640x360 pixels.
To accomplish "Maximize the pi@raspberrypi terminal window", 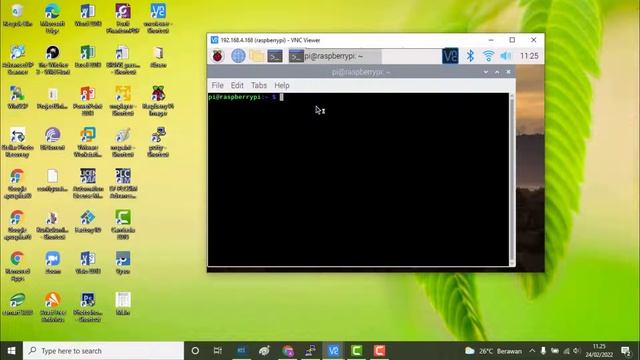I will (x=497, y=72).
